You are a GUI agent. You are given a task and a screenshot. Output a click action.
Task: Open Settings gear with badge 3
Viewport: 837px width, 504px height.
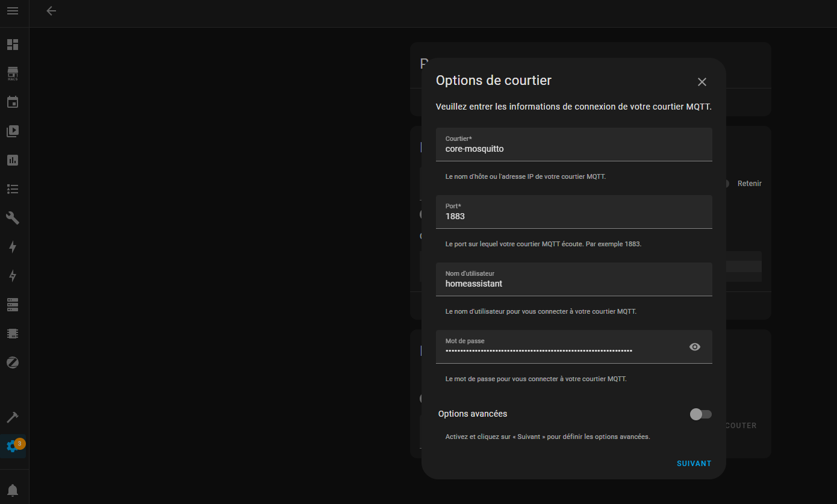(x=13, y=446)
